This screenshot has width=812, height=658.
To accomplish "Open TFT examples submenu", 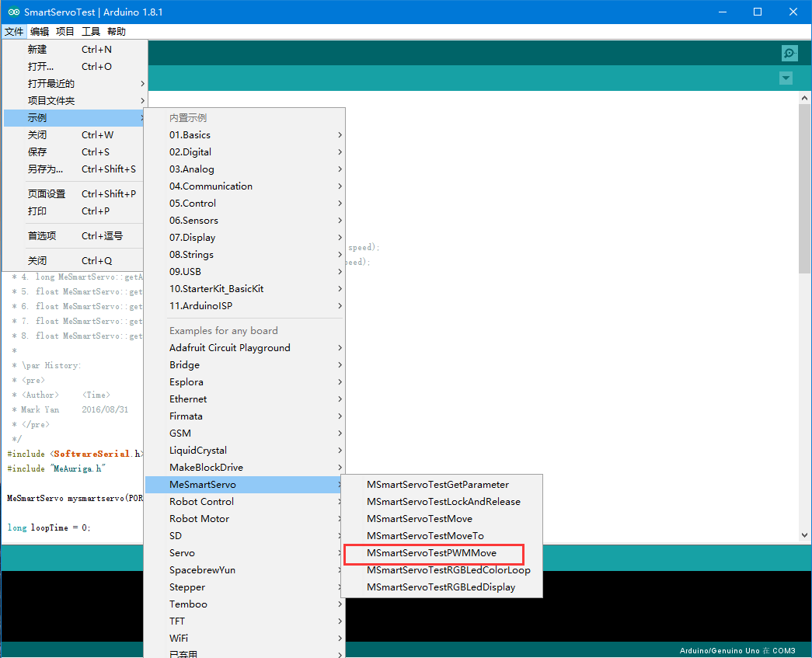I will click(245, 621).
